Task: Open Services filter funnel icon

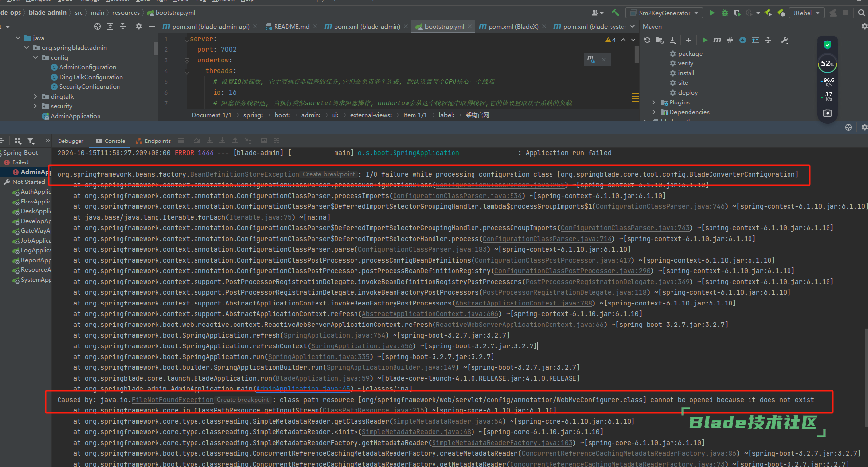Action: point(31,141)
